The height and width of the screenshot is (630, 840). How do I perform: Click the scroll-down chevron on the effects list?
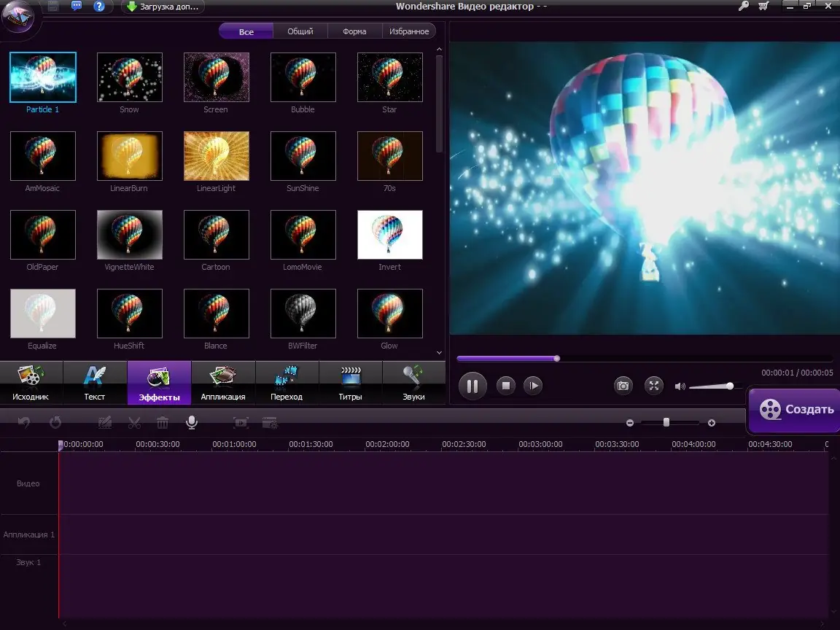click(439, 352)
